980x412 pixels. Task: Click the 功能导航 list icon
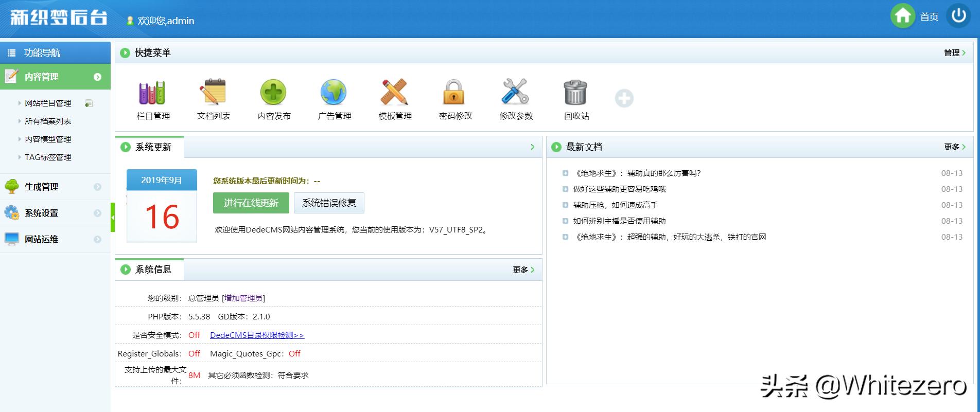point(11,53)
